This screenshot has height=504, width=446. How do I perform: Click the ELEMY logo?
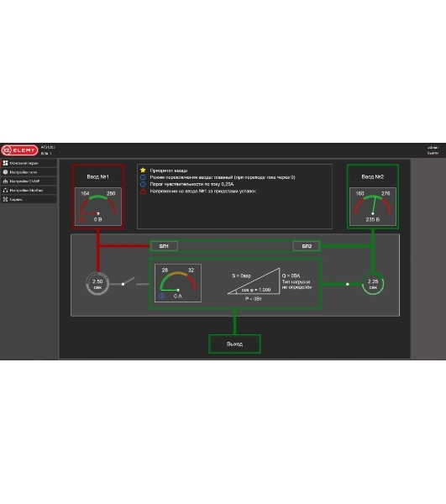tap(19, 150)
